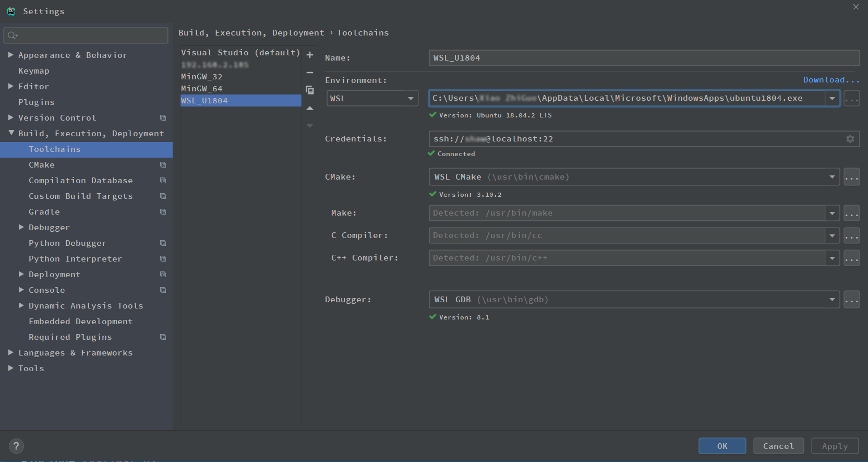Viewport: 868px width, 462px height.
Task: Focus the settings search box
Action: pyautogui.click(x=86, y=35)
